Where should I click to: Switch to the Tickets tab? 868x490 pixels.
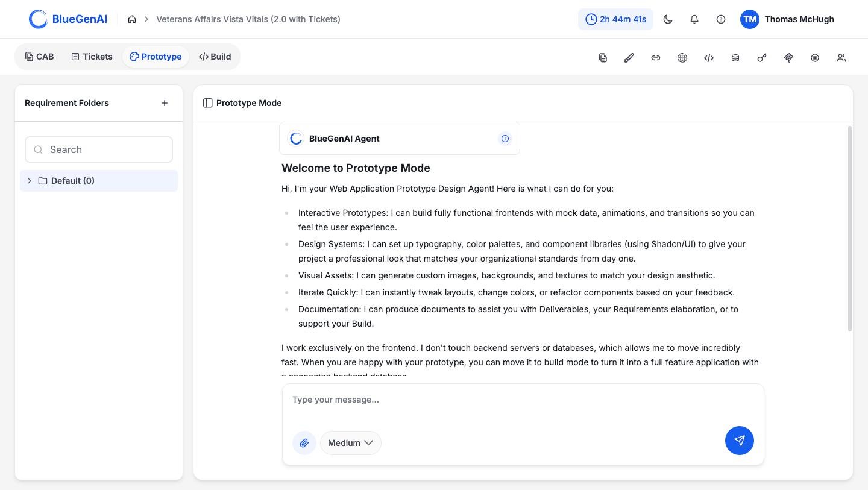[92, 57]
